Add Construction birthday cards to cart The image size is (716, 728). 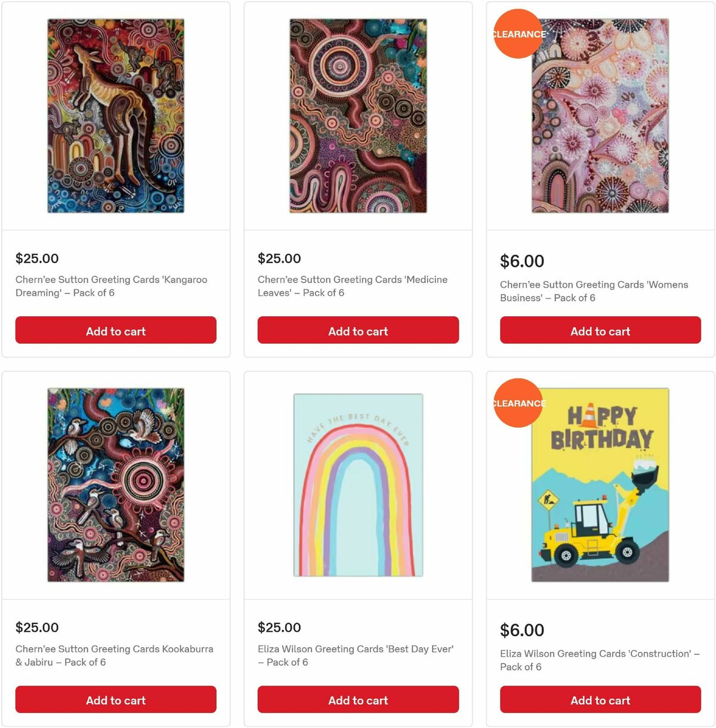tap(600, 699)
